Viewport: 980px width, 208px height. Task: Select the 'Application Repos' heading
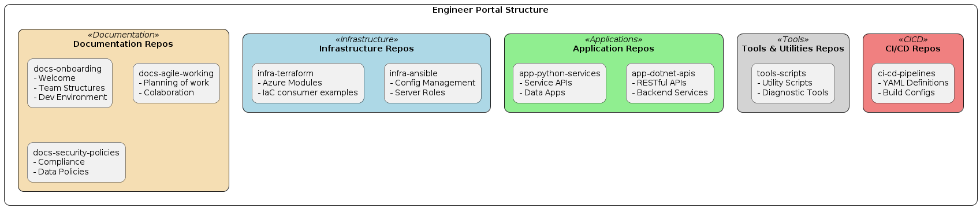click(613, 49)
